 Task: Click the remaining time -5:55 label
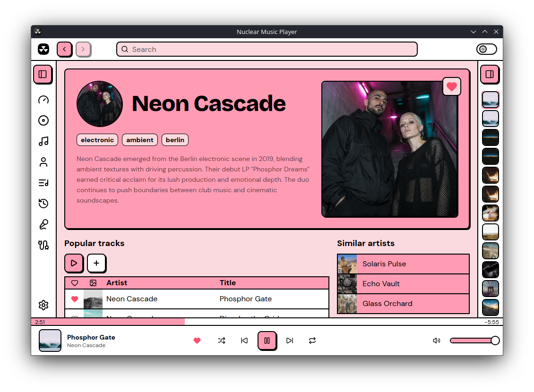[492, 322]
